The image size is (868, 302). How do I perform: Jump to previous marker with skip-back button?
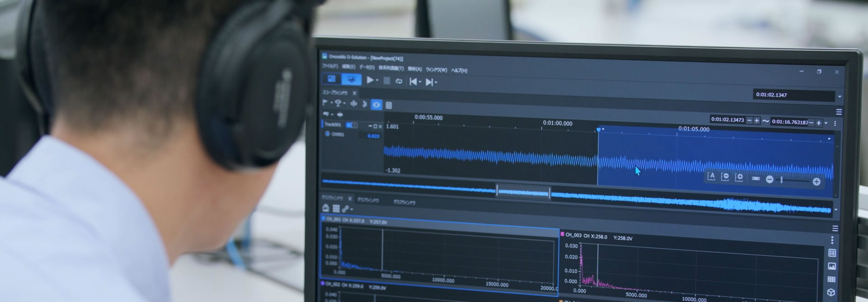click(x=413, y=81)
